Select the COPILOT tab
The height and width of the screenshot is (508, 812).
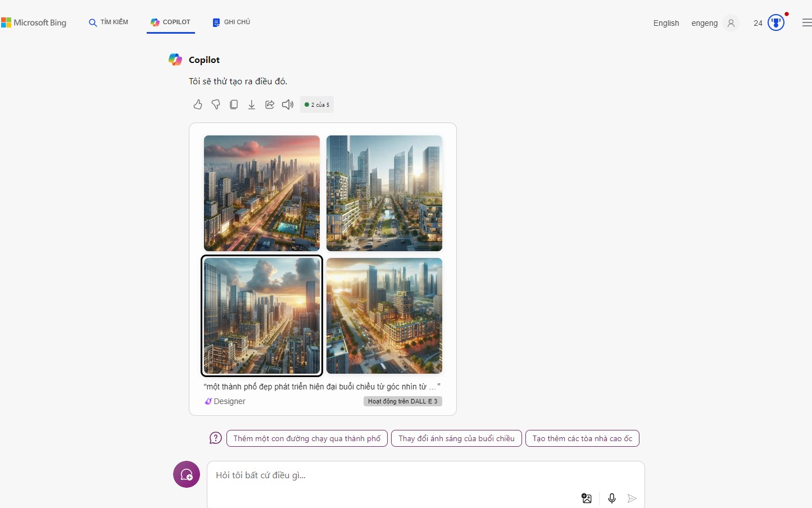coord(171,22)
